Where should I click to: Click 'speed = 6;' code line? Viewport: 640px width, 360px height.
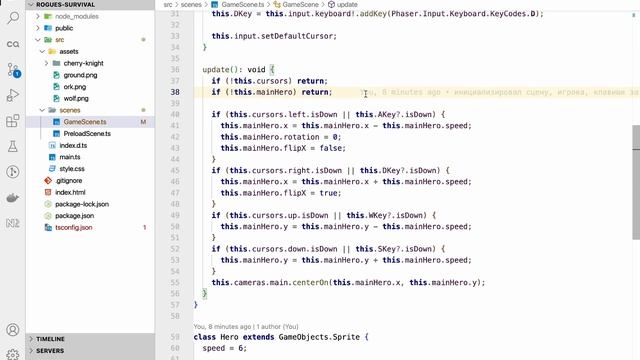click(x=224, y=348)
